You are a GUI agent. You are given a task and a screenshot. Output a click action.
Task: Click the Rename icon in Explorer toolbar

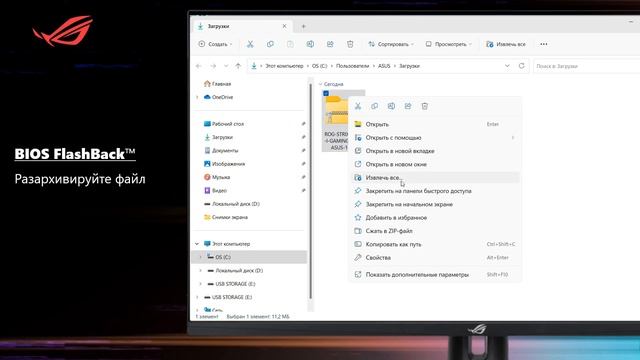pyautogui.click(x=310, y=44)
